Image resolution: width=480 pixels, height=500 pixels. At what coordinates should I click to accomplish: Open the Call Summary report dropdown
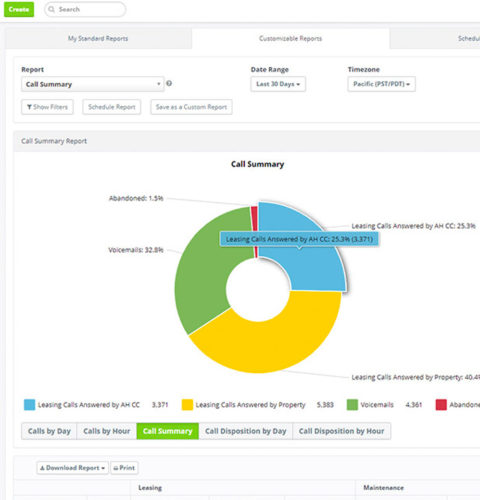(93, 84)
